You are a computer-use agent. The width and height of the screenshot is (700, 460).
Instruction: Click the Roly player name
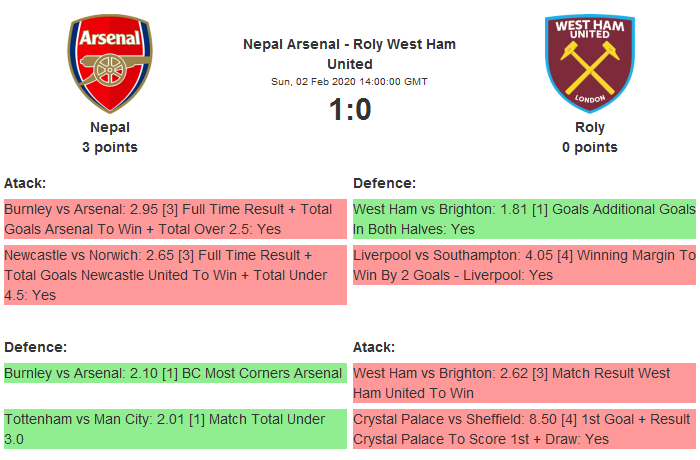[x=589, y=127]
